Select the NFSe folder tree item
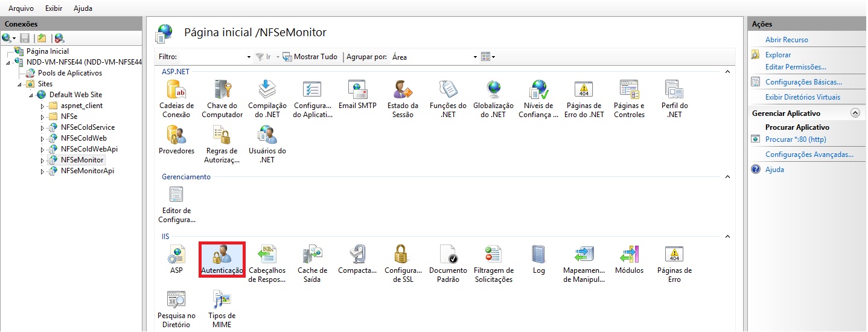 tap(69, 117)
